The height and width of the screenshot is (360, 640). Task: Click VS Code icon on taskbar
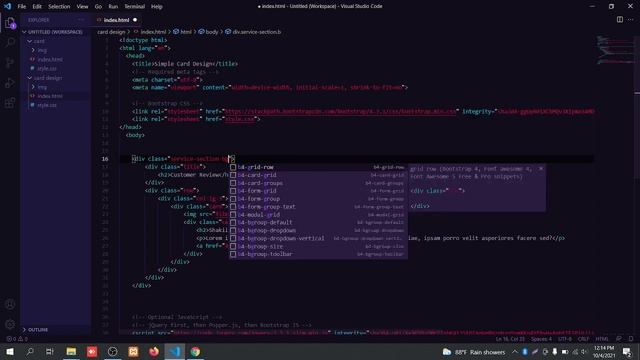tap(175, 351)
